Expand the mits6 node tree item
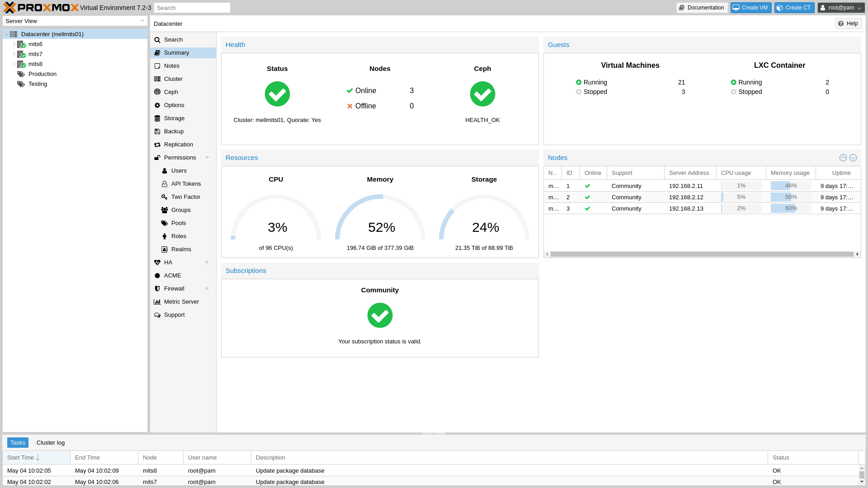 pyautogui.click(x=13, y=43)
